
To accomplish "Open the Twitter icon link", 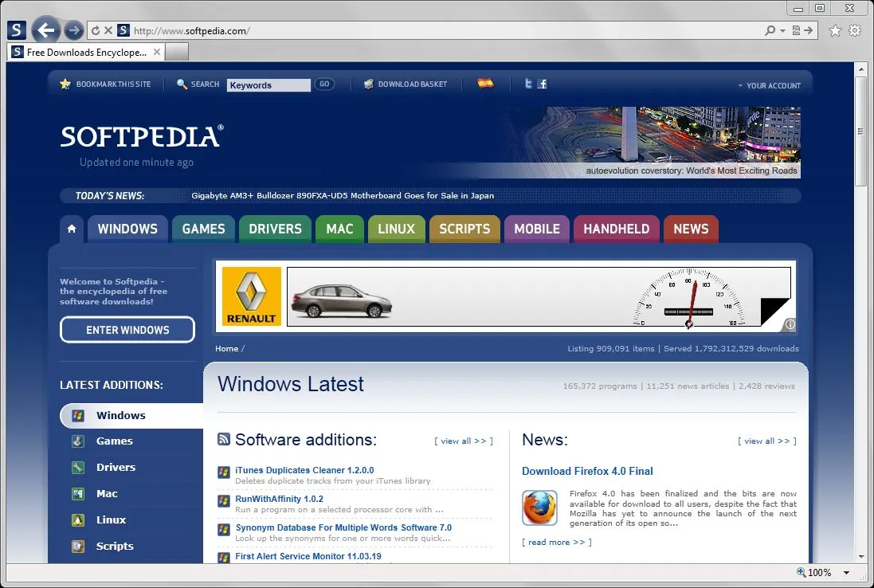I will pyautogui.click(x=527, y=84).
